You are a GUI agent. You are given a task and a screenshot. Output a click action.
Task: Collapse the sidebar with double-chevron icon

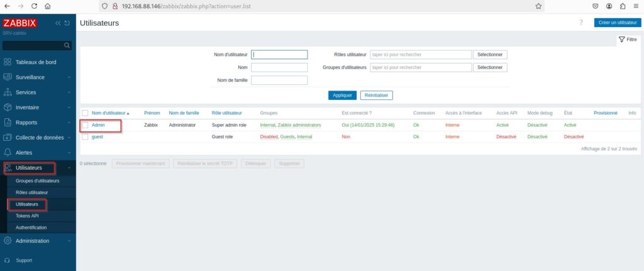point(58,23)
